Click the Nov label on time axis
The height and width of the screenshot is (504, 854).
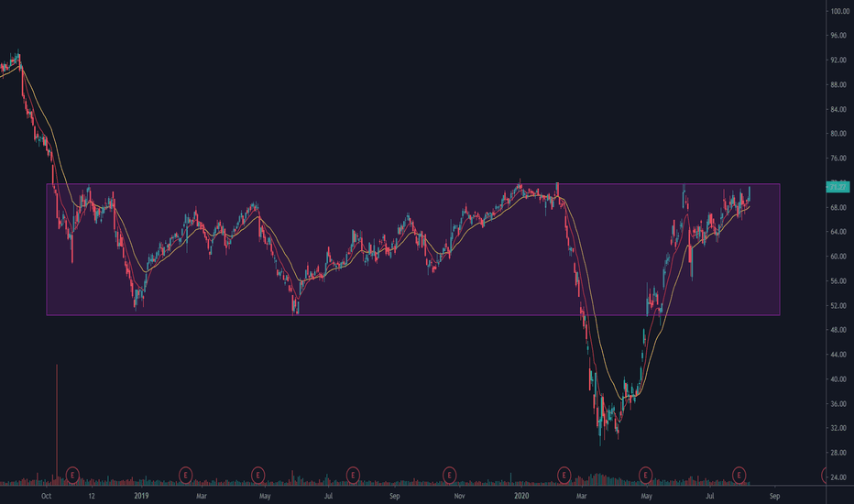click(x=459, y=496)
